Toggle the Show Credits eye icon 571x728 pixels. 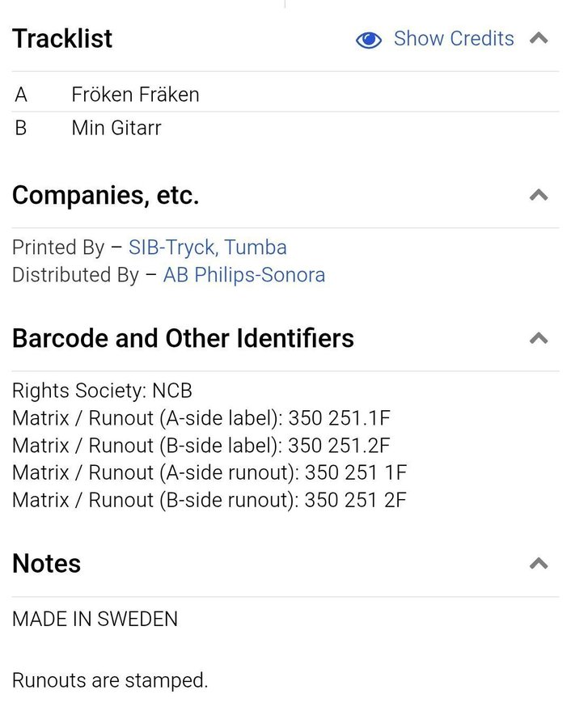[369, 40]
